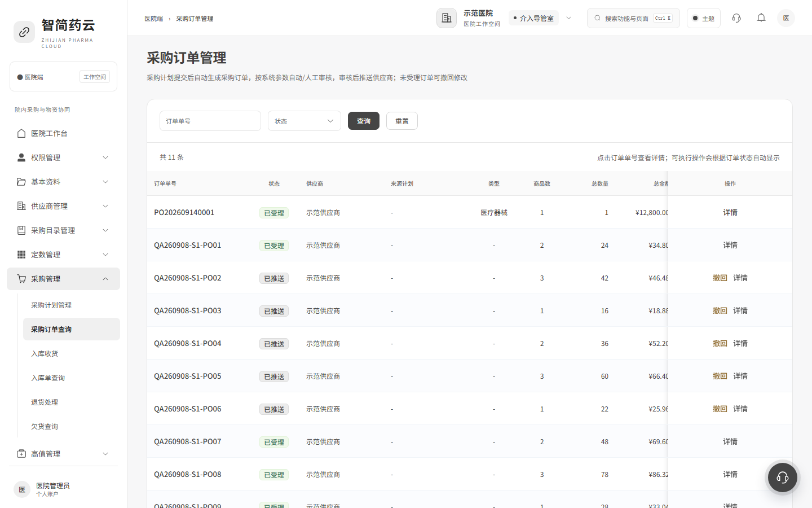Click the 基本资料 folder icon

(21, 182)
